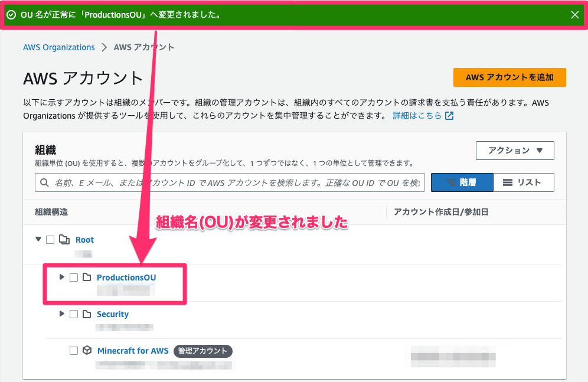Check the ProductionsOU checkbox

click(74, 277)
